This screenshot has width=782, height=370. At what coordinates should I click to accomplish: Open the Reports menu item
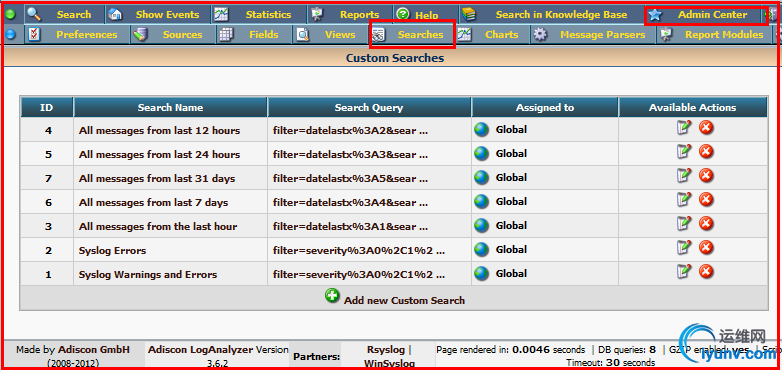pyautogui.click(x=360, y=15)
